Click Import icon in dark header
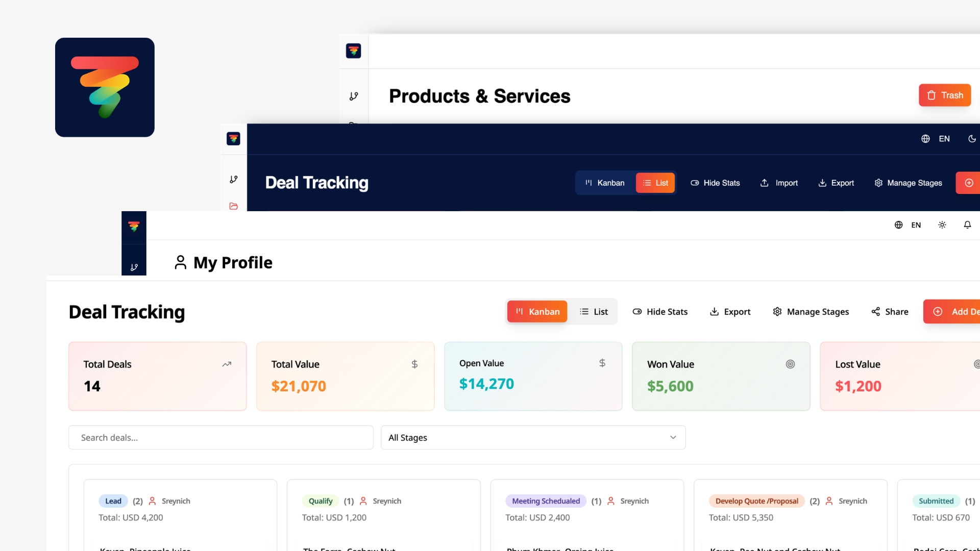 pyautogui.click(x=765, y=183)
